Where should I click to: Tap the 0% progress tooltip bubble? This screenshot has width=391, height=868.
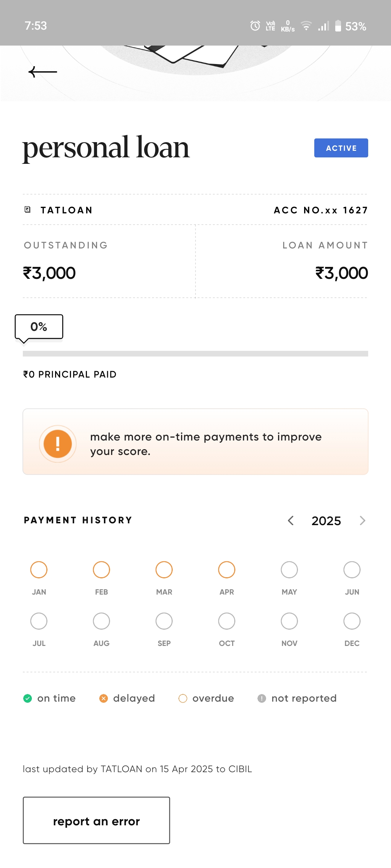[39, 327]
